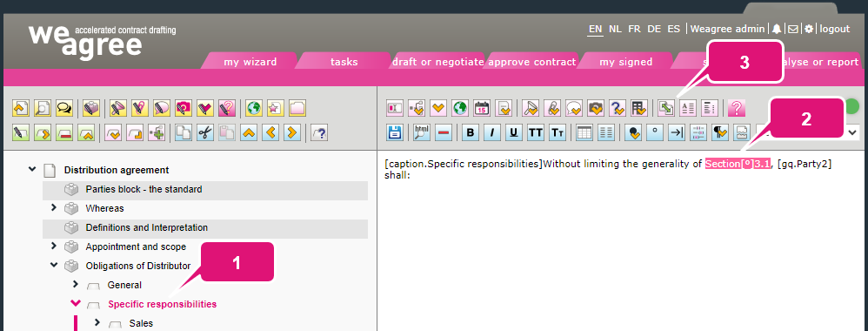Click the pencil with question mark icon
The width and height of the screenshot is (868, 331).
coord(227,107)
